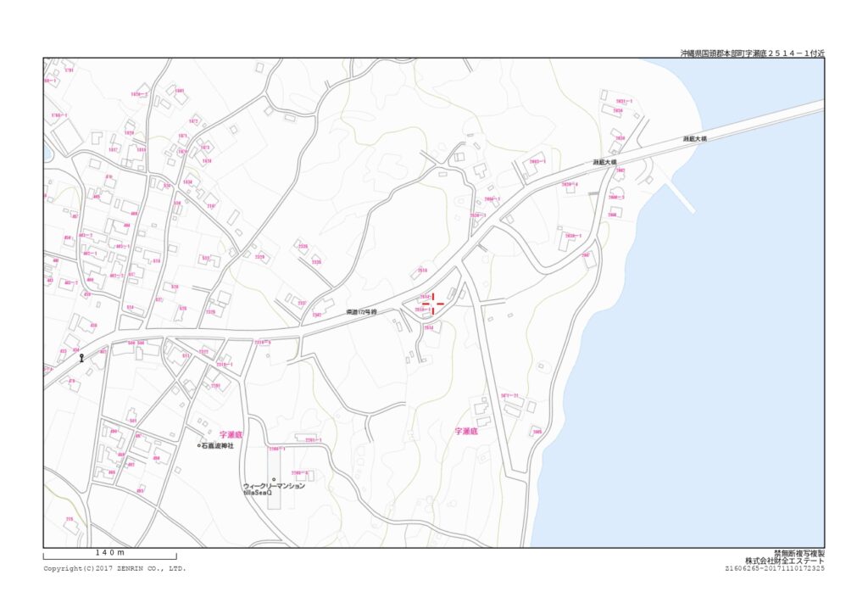Click the 石嘉波神社 shrine text label

point(219,445)
